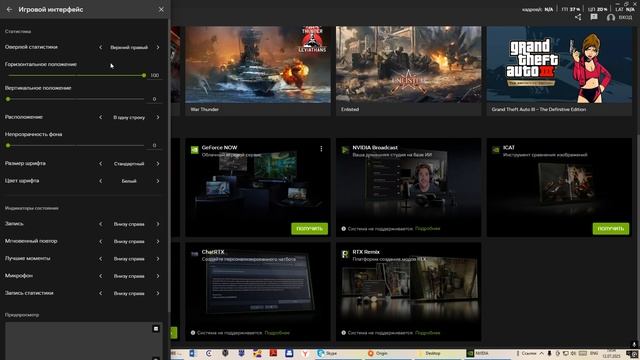Image resolution: width=640 pixels, height=360 pixels.
Task: Open Подробнее link on NVIDIA Broadcast card
Action: pyautogui.click(x=427, y=229)
